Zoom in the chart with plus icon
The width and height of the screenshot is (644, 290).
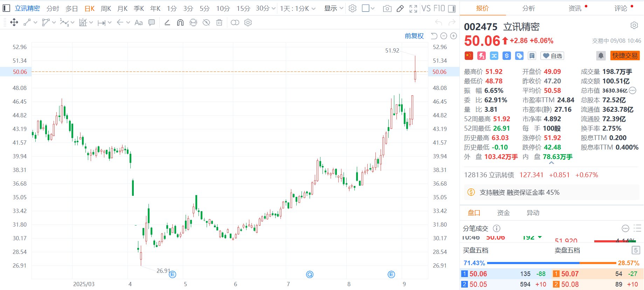453,36
